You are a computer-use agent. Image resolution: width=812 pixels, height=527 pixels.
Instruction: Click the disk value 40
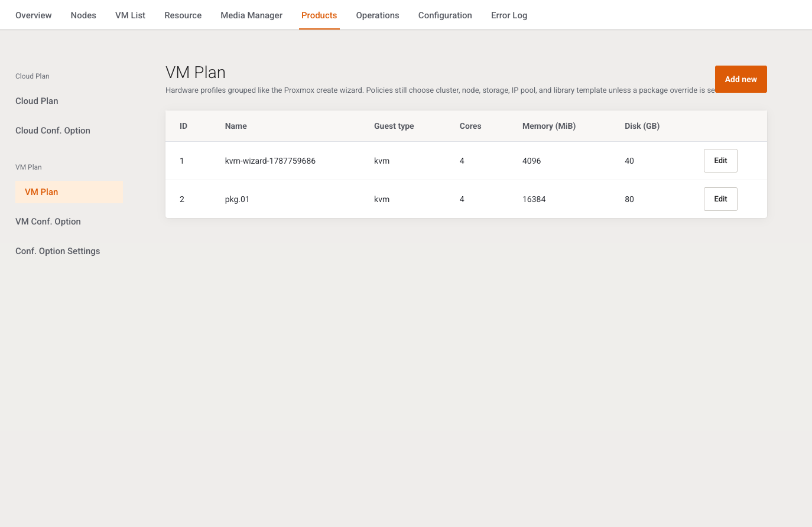coord(629,161)
